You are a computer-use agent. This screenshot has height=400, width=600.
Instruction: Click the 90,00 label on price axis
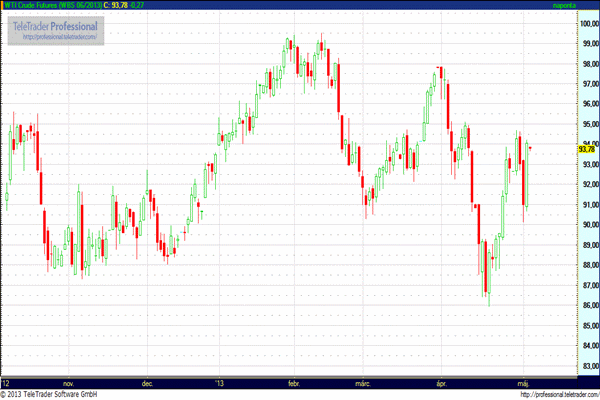point(587,225)
